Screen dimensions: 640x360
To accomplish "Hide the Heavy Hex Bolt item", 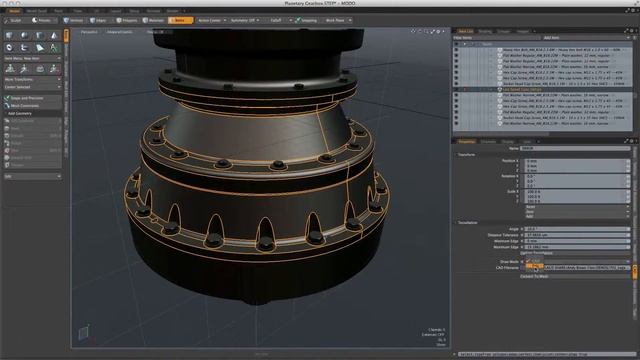I will [456, 50].
